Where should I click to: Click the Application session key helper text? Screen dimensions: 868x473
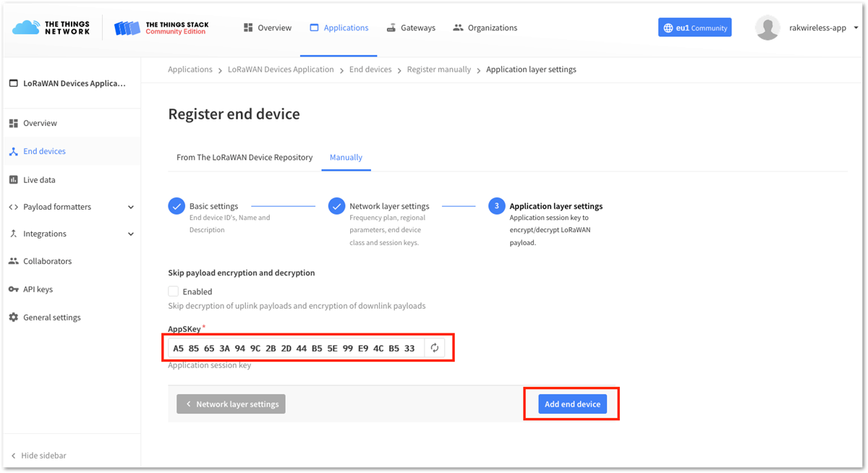(x=210, y=365)
